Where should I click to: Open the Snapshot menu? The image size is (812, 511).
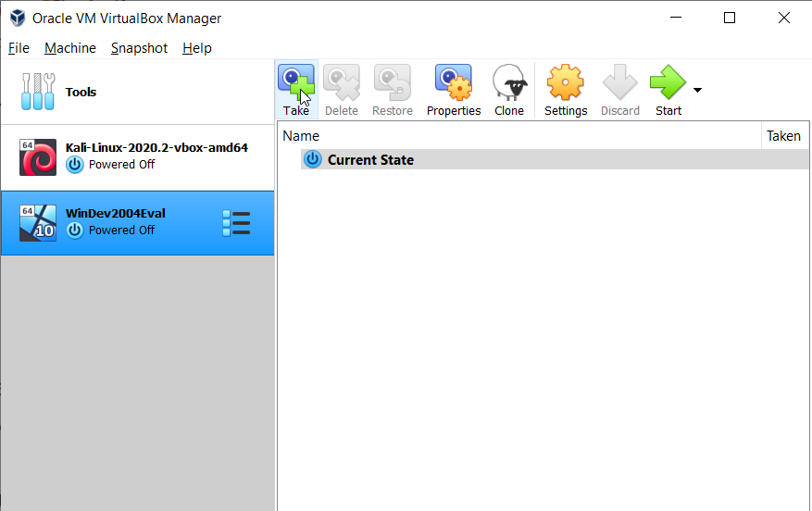(139, 48)
